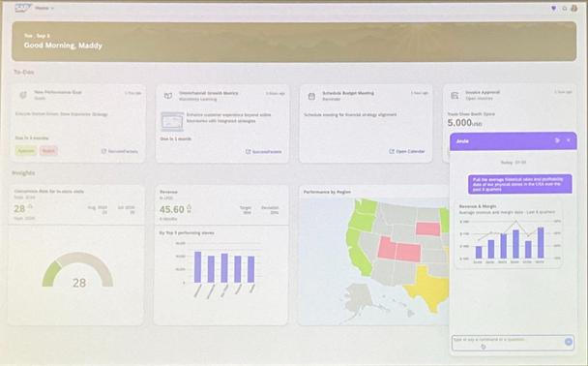Click the New Performance Goal card icon
588x366 pixels.
pos(23,95)
